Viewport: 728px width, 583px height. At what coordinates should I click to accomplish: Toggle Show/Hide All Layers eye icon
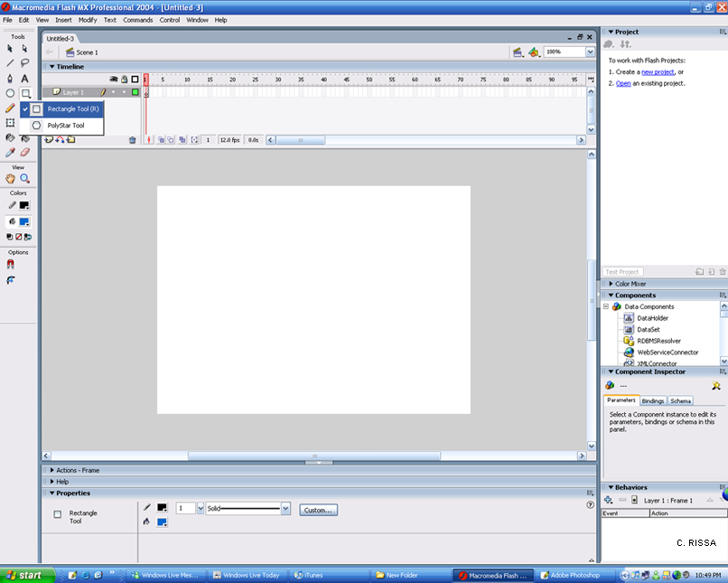tap(113, 79)
